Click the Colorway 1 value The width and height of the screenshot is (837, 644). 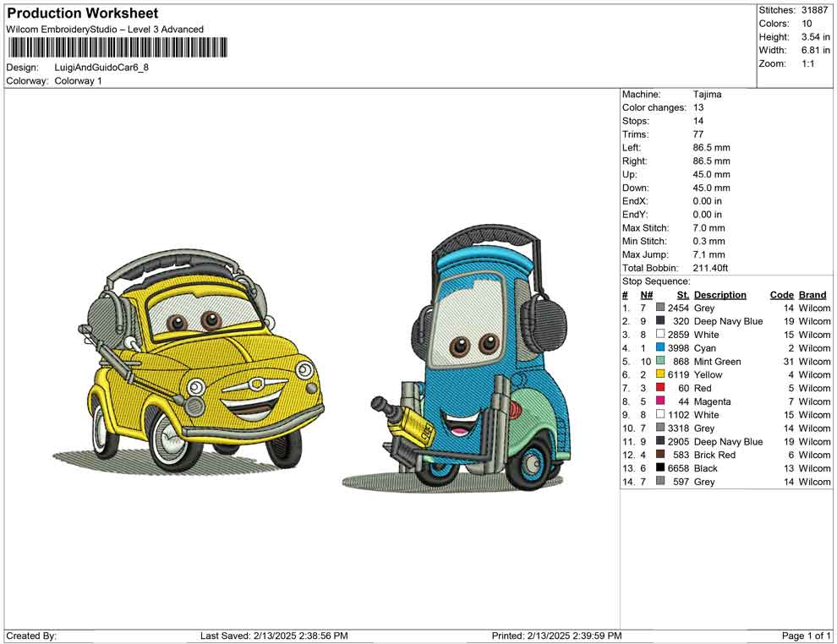point(78,80)
